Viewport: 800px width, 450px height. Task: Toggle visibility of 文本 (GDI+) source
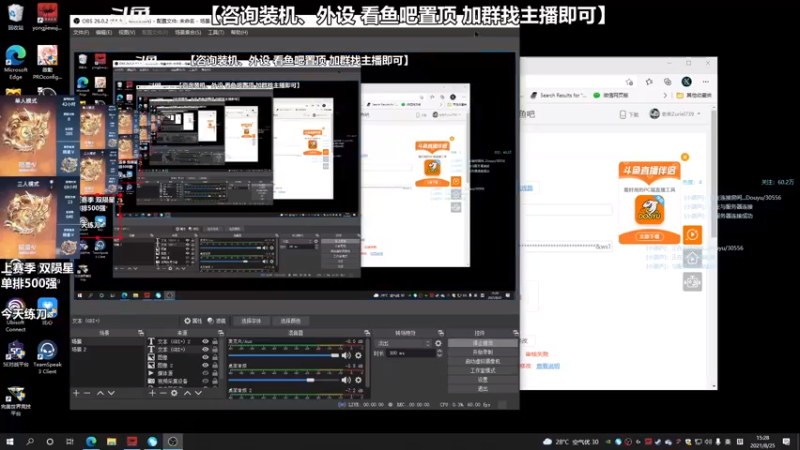click(205, 349)
